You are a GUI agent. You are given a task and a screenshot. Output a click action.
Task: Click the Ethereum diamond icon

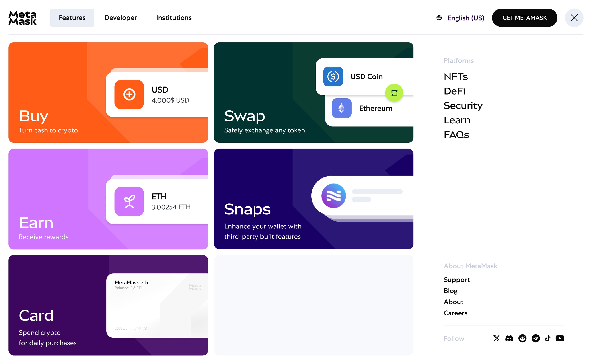click(x=341, y=108)
